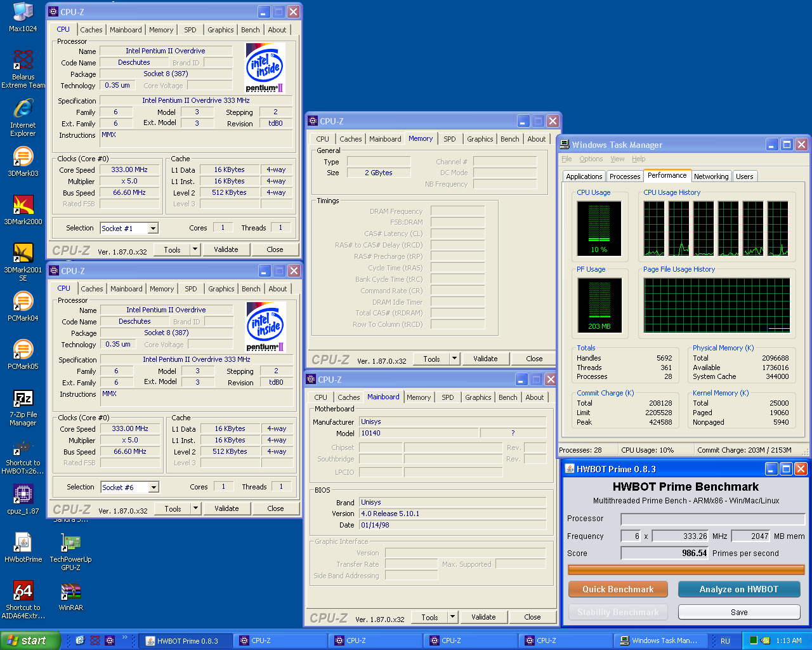The image size is (812, 650).
Task: Launch WinRAR from the desktop
Action: pos(70,595)
